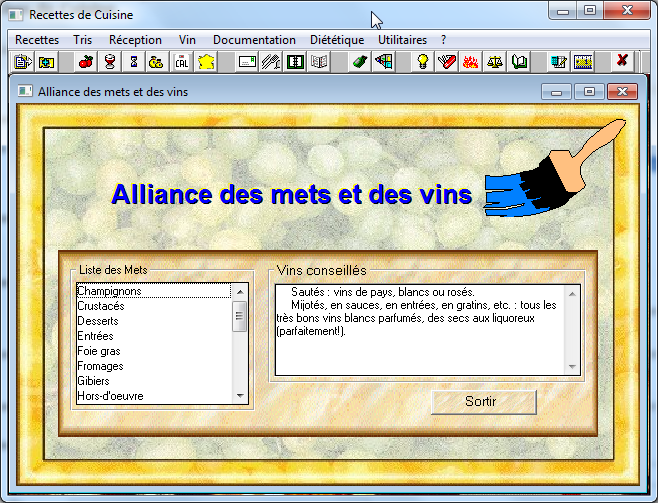Open the Recettes menu

pyautogui.click(x=37, y=40)
